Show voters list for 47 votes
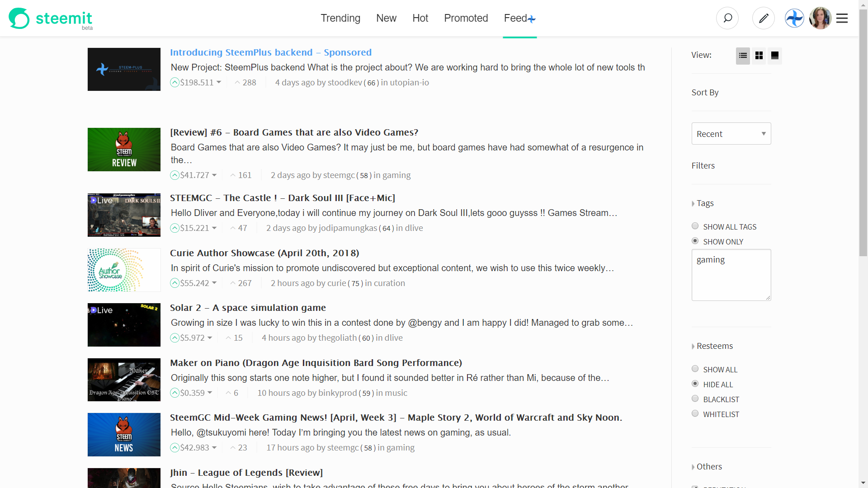Image resolution: width=868 pixels, height=488 pixels. click(239, 228)
